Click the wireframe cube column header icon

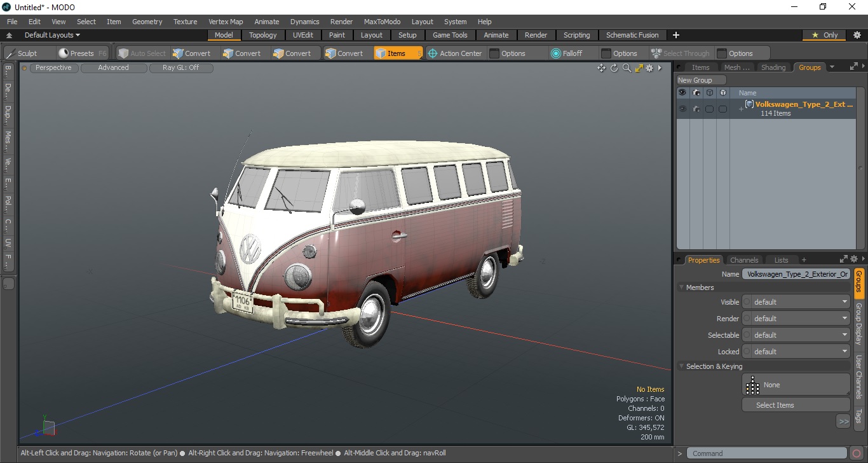[710, 93]
